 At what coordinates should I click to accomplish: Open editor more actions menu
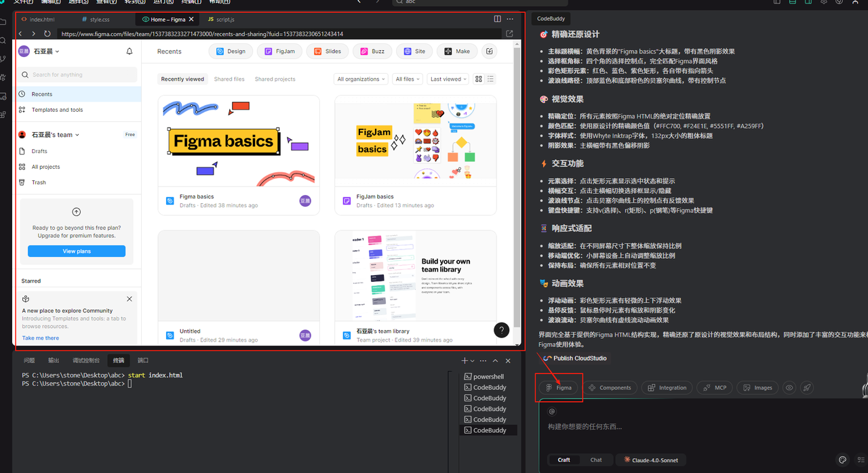[x=510, y=19]
